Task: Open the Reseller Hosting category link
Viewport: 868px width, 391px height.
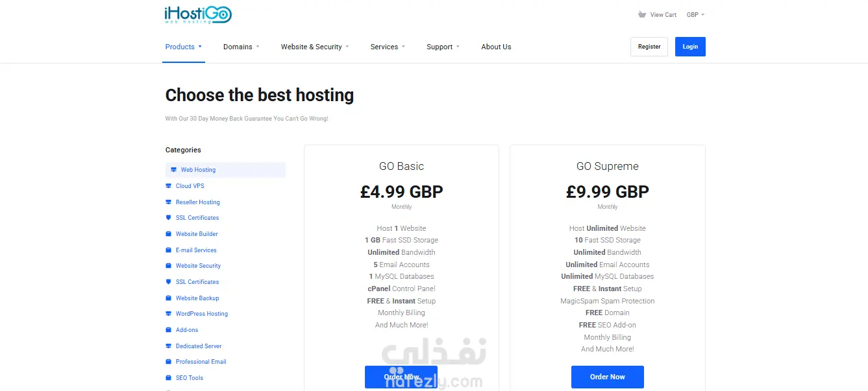Action: click(x=197, y=202)
